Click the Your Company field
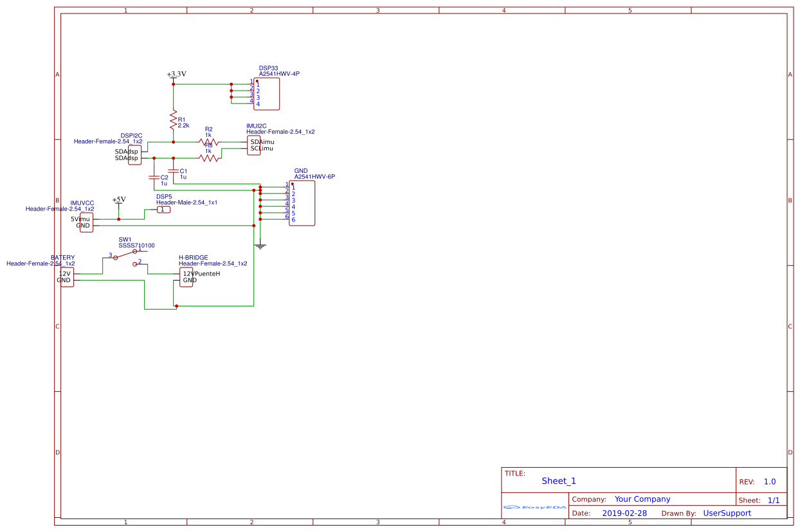Image resolution: width=800 pixels, height=532 pixels. point(642,499)
